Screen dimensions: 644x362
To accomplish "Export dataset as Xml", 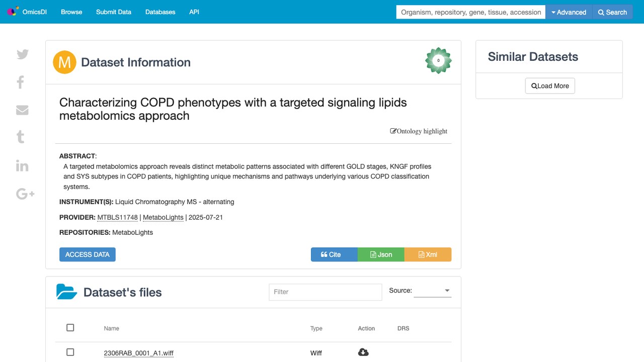I will [x=428, y=254].
